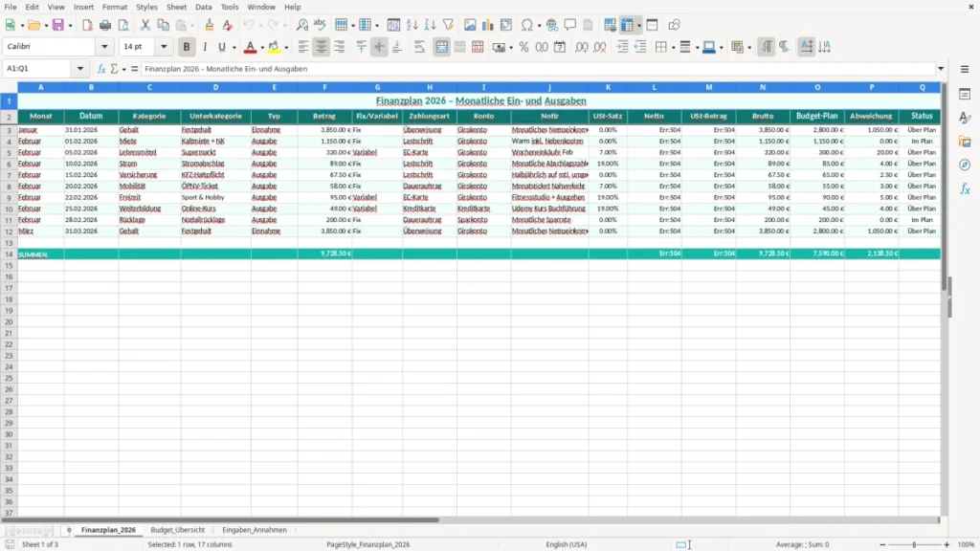Viewport: 980px width, 551px height.
Task: Toggle Center Horizontally alignment
Action: click(322, 47)
